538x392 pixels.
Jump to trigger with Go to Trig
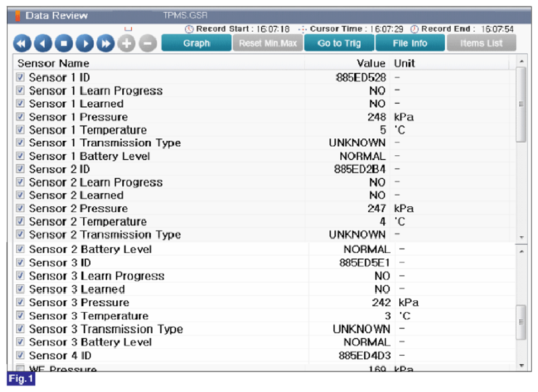(x=339, y=43)
